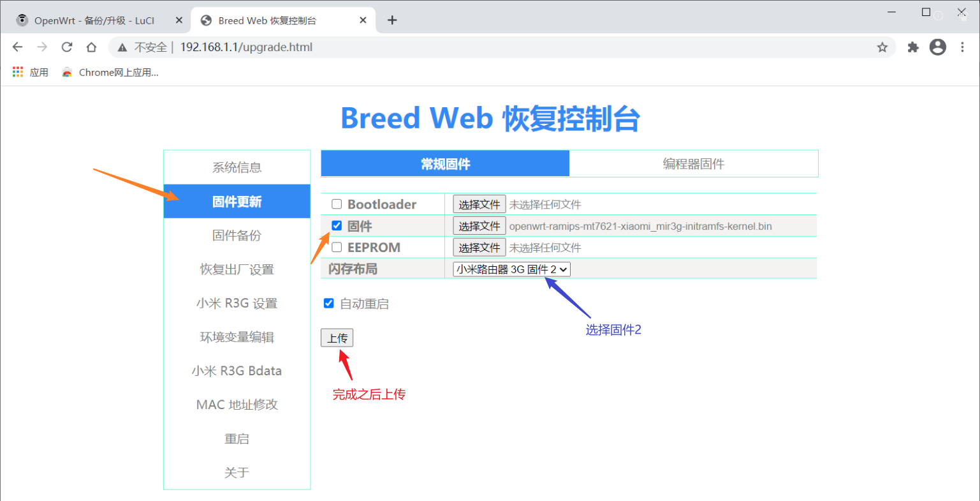Go back to the previous page
Screen dimensions: 980x501
(x=17, y=47)
